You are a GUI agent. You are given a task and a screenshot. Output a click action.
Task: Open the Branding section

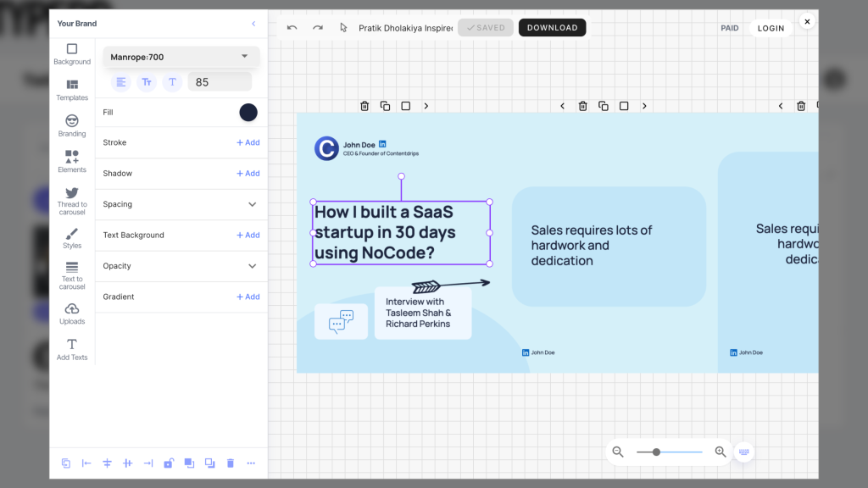(x=72, y=125)
